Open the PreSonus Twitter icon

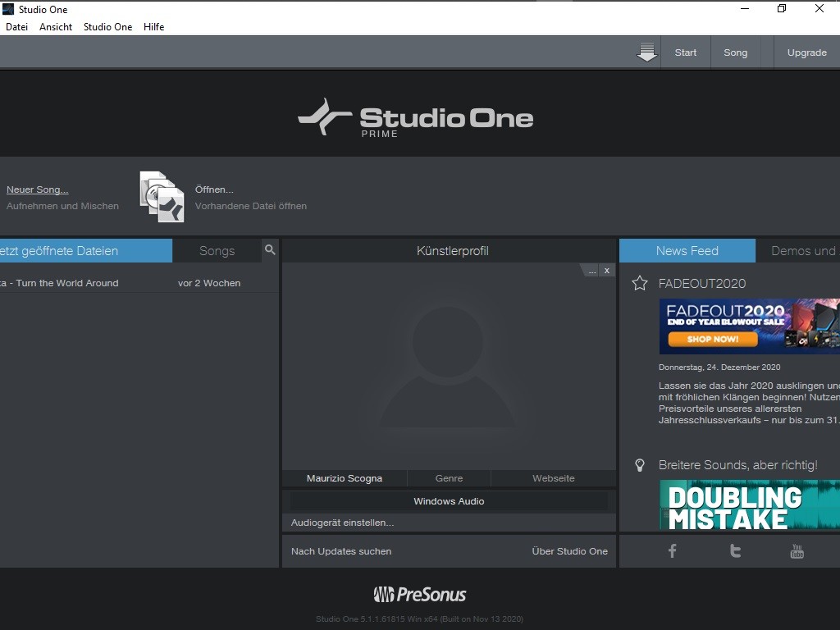pyautogui.click(x=735, y=550)
